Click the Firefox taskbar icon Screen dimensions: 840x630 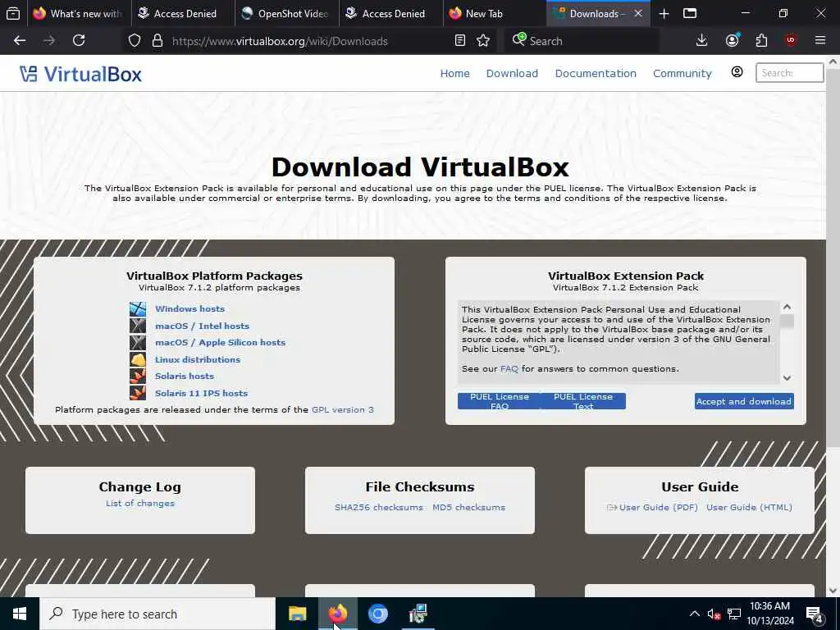338,614
